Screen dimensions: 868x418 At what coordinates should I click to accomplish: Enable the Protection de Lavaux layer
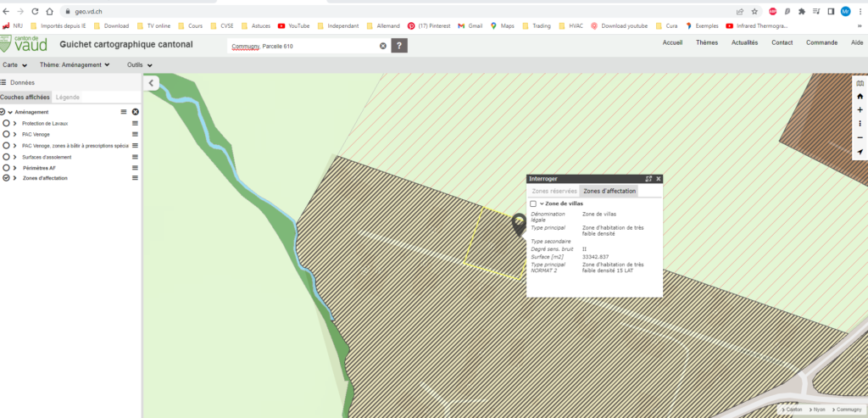tap(6, 124)
